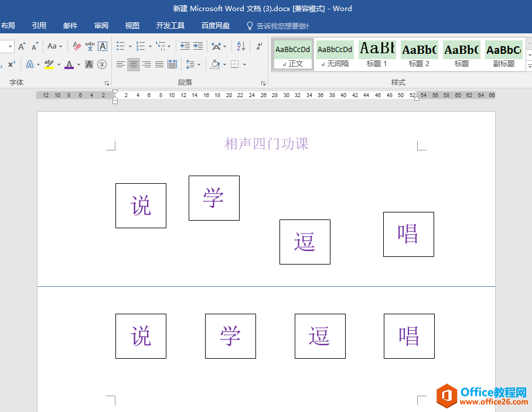Apply the 正文 style
532x412 pixels.
tap(293, 54)
